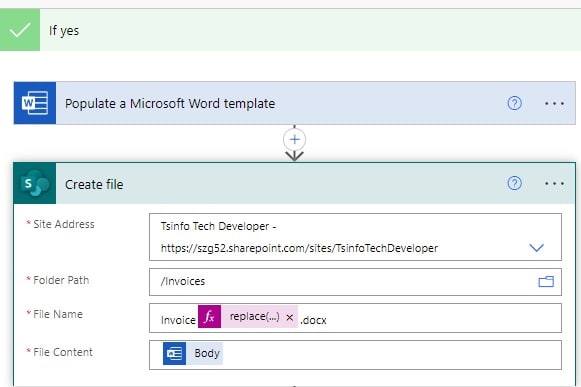This screenshot has height=387, width=581.
Task: Click the Word icon on Body token
Action: click(175, 353)
